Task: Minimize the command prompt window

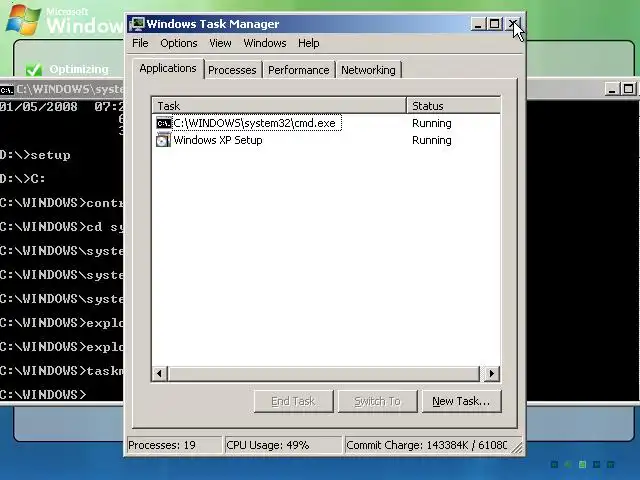Action: (x=611, y=89)
